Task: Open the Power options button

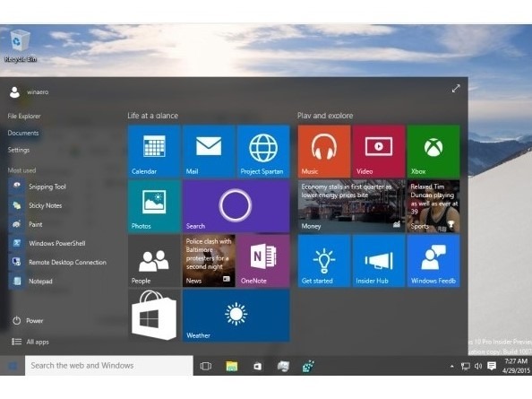Action: tap(28, 321)
